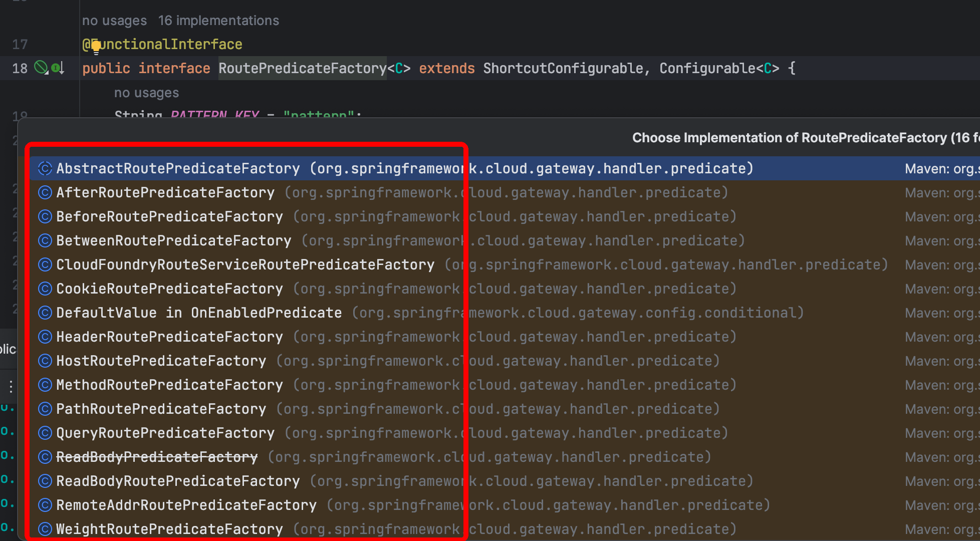Click class icon beside MethodRoutePredicateFactory
Viewport: 980px width, 541px height.
[x=45, y=385]
